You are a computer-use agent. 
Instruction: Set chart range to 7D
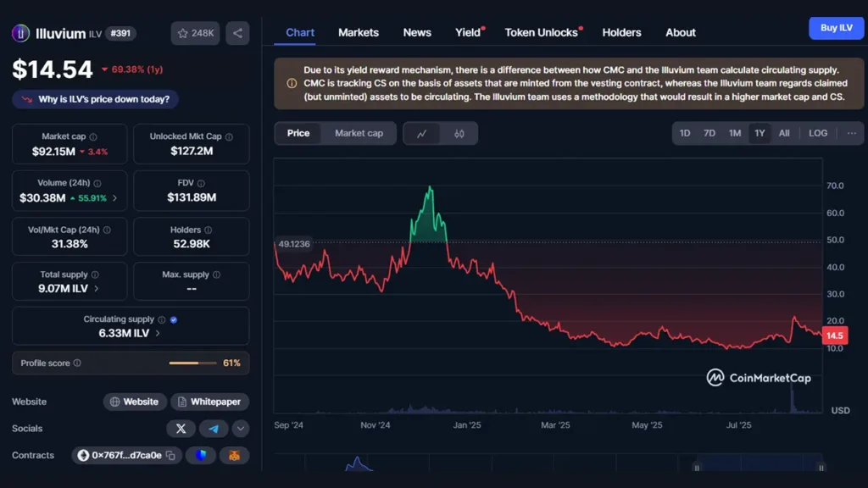tap(709, 133)
